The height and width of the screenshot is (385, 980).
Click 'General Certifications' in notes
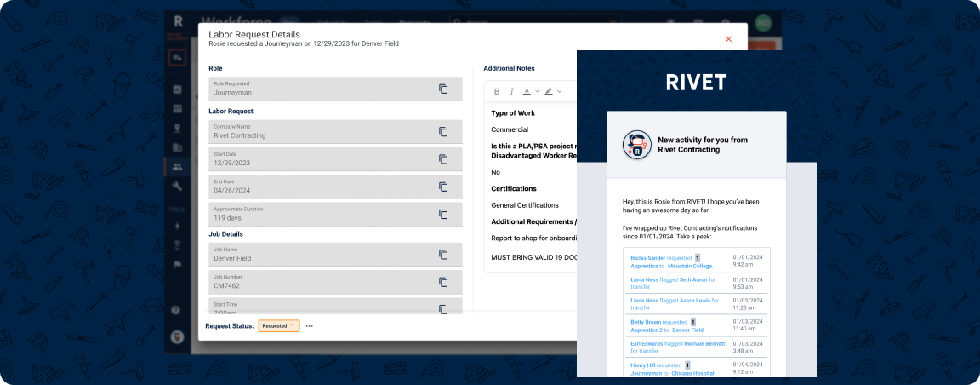point(524,204)
